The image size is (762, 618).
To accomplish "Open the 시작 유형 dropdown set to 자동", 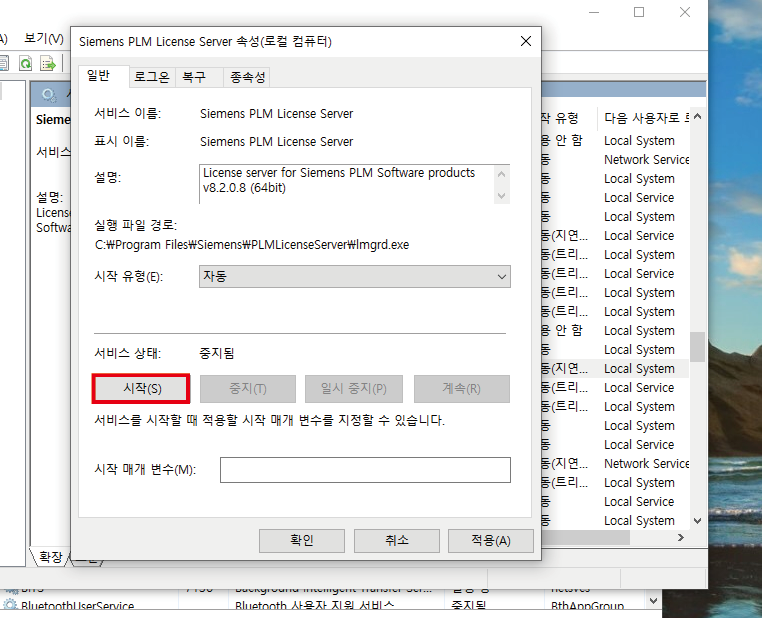I will (x=354, y=276).
